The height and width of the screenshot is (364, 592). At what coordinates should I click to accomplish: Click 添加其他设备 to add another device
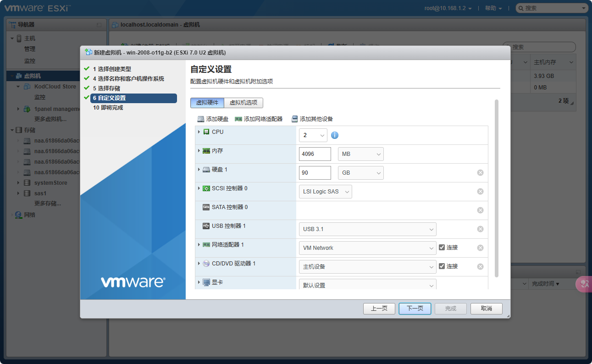[312, 119]
